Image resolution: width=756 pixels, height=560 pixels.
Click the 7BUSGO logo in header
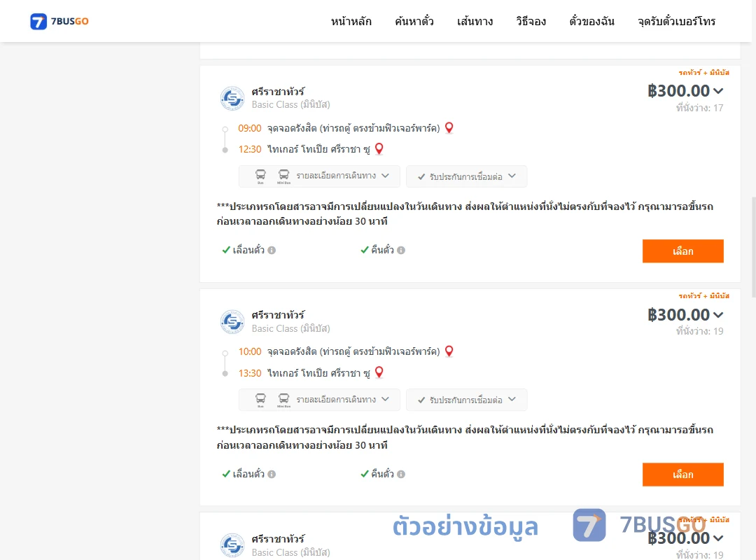click(59, 21)
